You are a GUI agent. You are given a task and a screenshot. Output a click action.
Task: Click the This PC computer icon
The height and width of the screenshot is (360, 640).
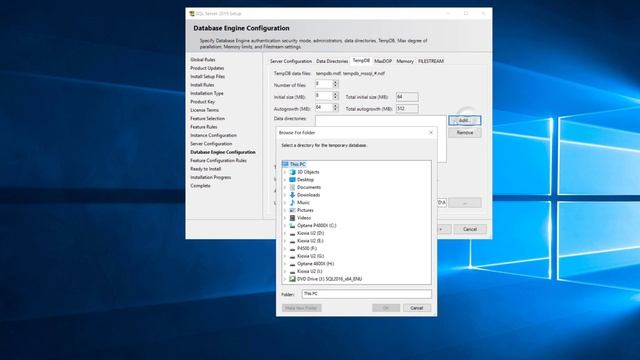click(285, 164)
